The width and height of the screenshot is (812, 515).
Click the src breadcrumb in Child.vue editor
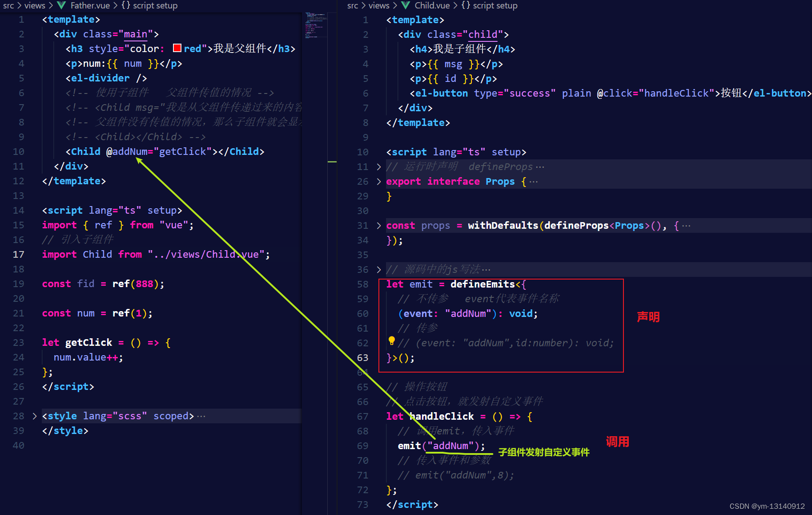coord(353,5)
